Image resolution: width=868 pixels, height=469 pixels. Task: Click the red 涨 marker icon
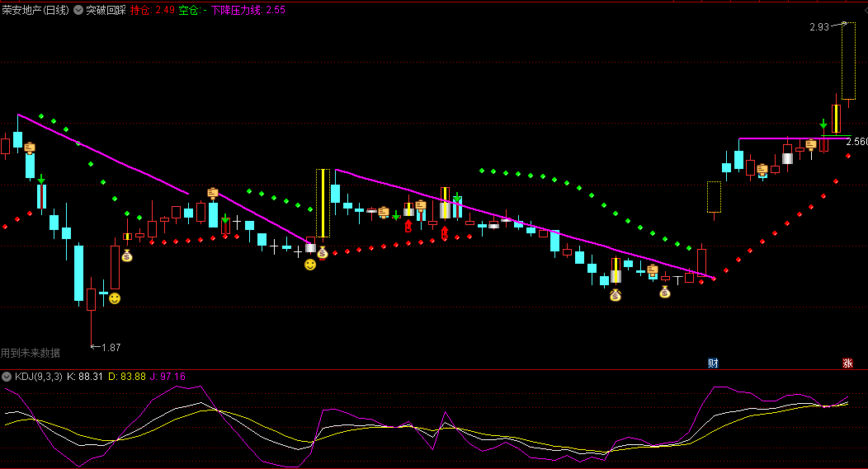(847, 363)
